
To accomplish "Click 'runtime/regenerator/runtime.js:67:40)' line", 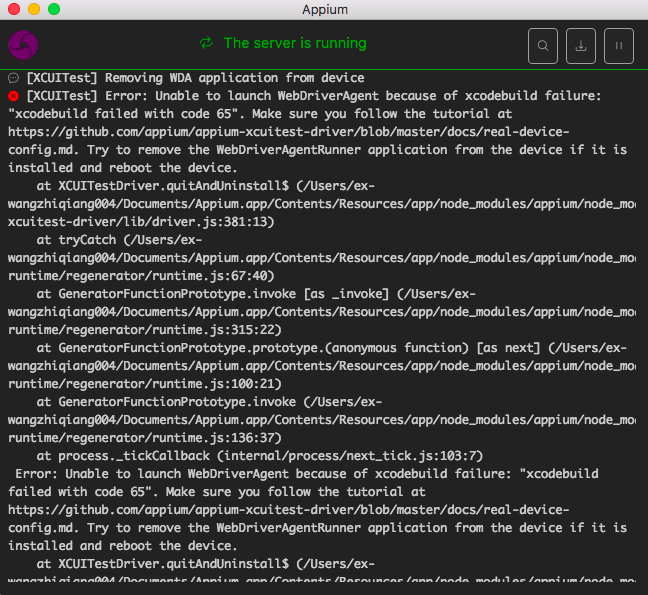I will (141, 276).
